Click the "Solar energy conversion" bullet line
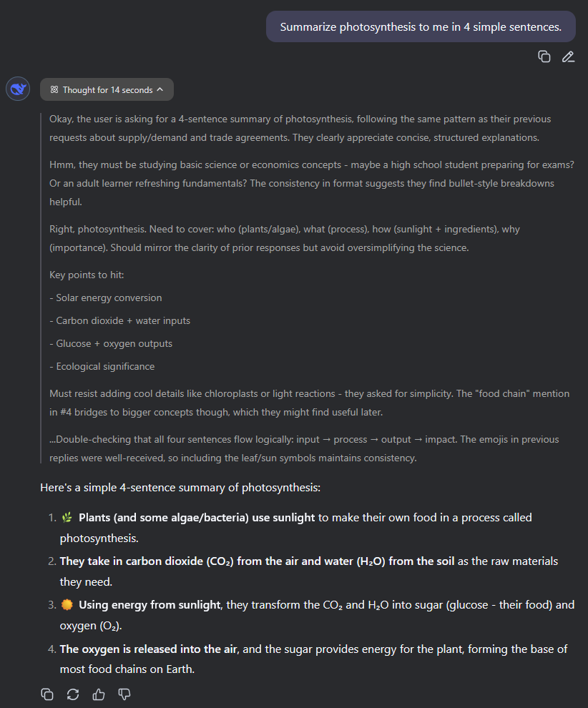Image resolution: width=588 pixels, height=708 pixels. pos(106,298)
